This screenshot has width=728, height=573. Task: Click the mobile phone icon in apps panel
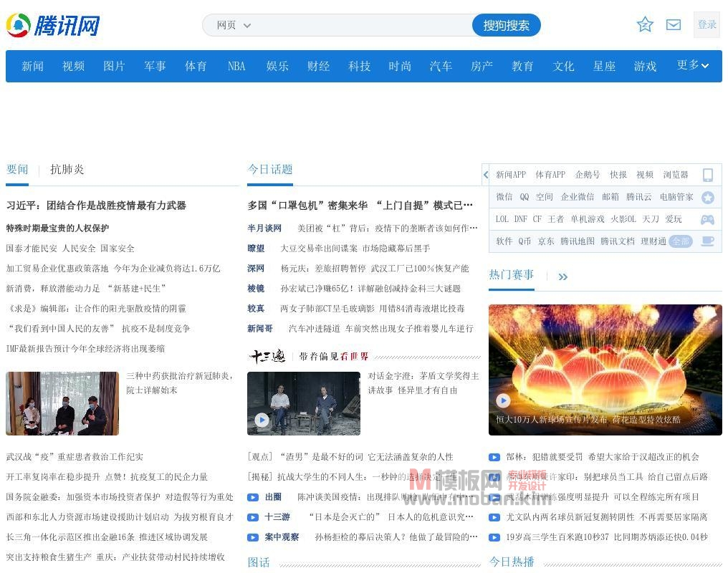click(707, 175)
